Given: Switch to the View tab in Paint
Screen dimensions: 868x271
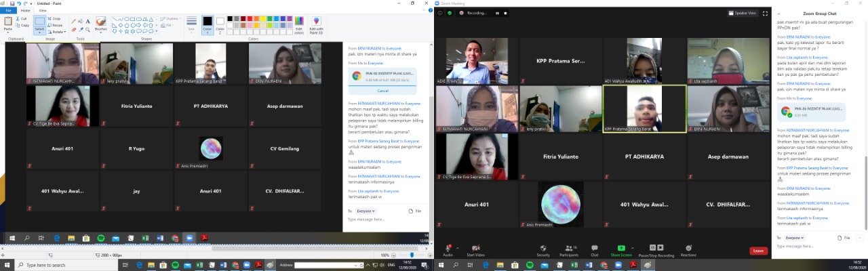Looking at the screenshot, I should [43, 11].
